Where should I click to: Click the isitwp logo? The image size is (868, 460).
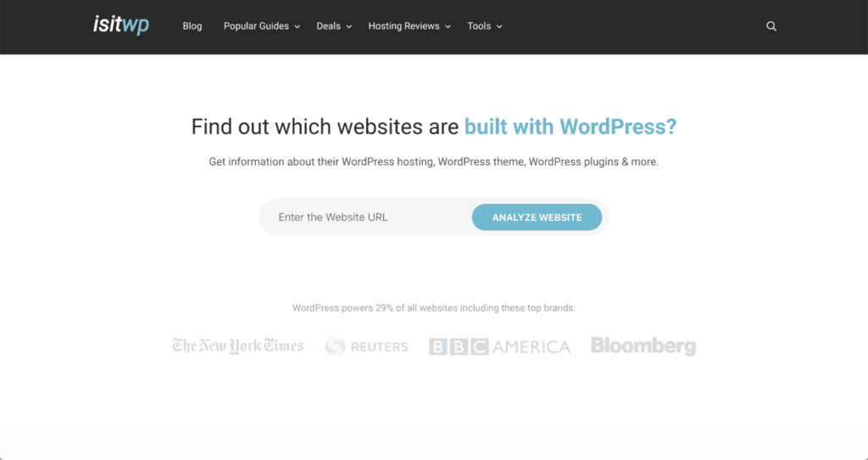coord(121,25)
